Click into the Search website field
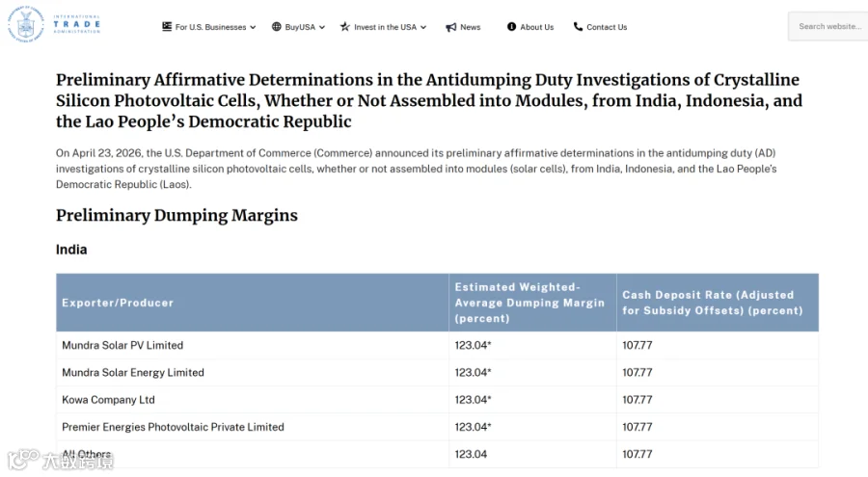 (828, 26)
